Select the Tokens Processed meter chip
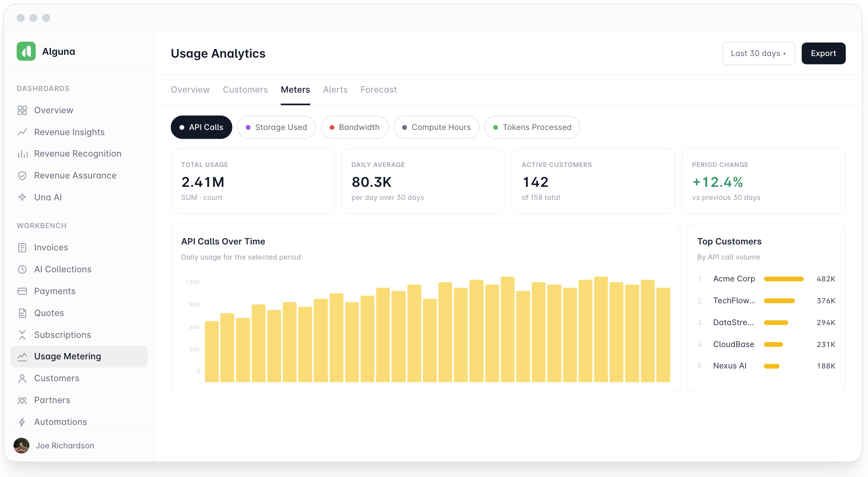Screen dimensions: 868x477 click(x=532, y=127)
